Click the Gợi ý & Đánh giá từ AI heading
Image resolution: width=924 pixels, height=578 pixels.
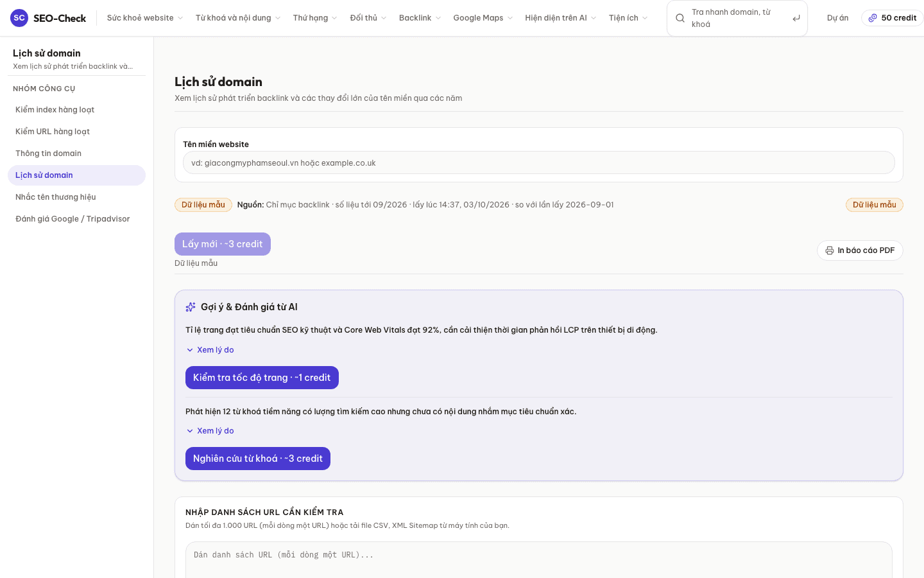point(249,307)
